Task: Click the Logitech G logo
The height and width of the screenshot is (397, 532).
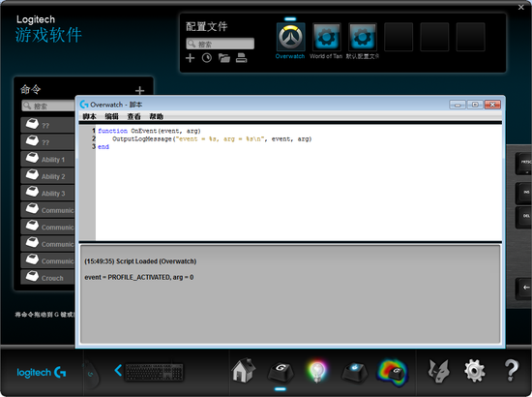Action: [42, 372]
